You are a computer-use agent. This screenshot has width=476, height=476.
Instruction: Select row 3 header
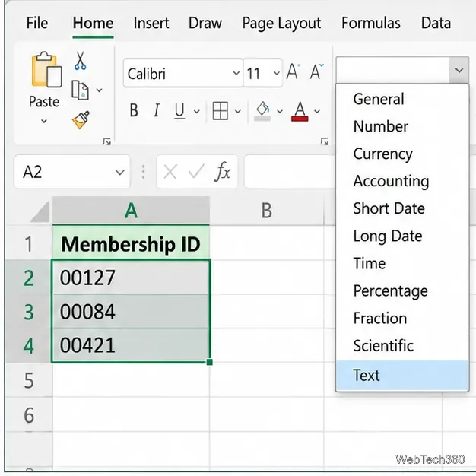coord(29,312)
